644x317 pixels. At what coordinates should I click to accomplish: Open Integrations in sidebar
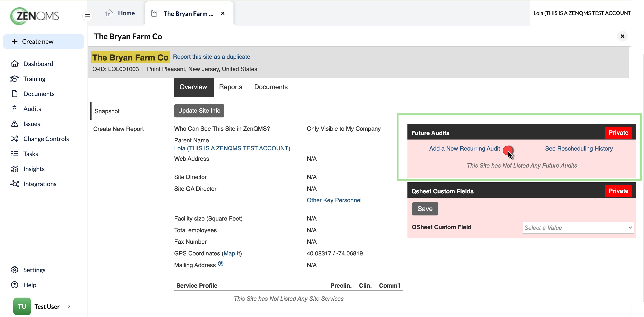(40, 184)
